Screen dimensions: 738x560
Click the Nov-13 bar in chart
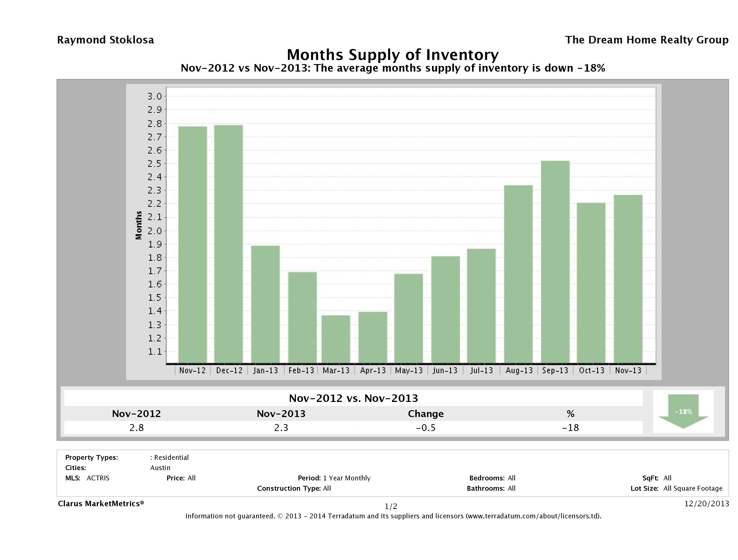[628, 279]
